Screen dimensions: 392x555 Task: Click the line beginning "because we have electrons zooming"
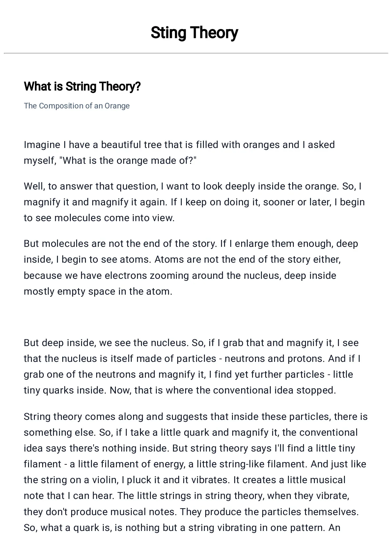(180, 276)
